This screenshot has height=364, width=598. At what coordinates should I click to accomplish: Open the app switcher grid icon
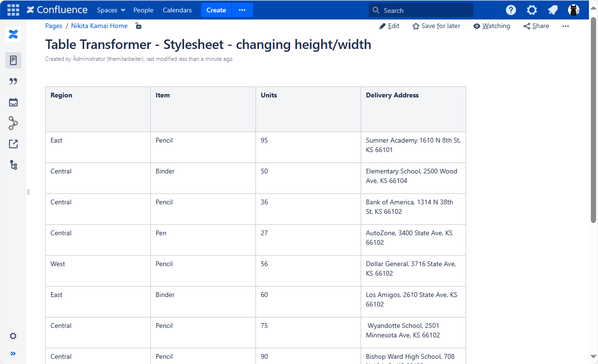click(x=13, y=10)
